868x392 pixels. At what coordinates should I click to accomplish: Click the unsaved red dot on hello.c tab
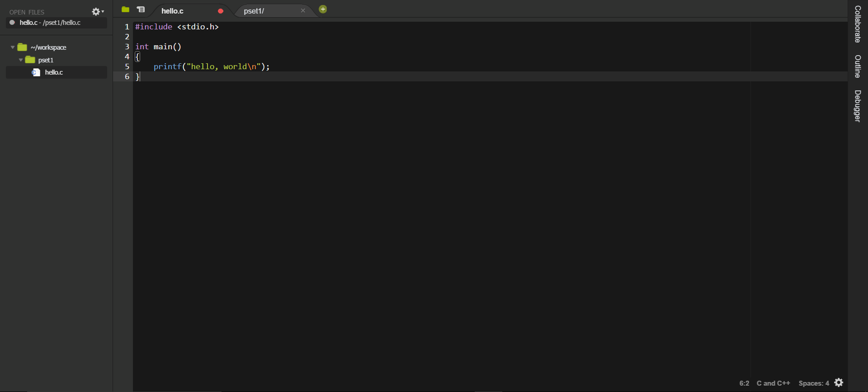pyautogui.click(x=221, y=11)
